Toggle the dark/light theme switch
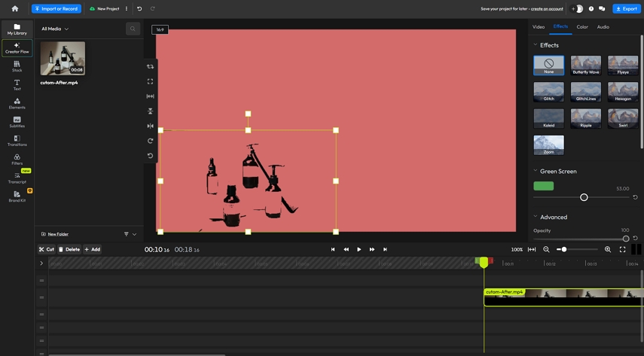 pyautogui.click(x=577, y=8)
